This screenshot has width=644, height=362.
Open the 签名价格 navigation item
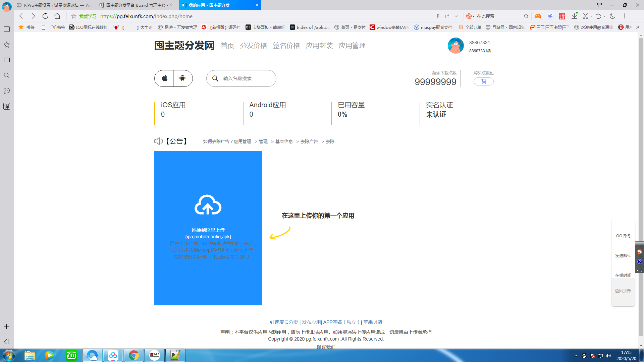286,46
